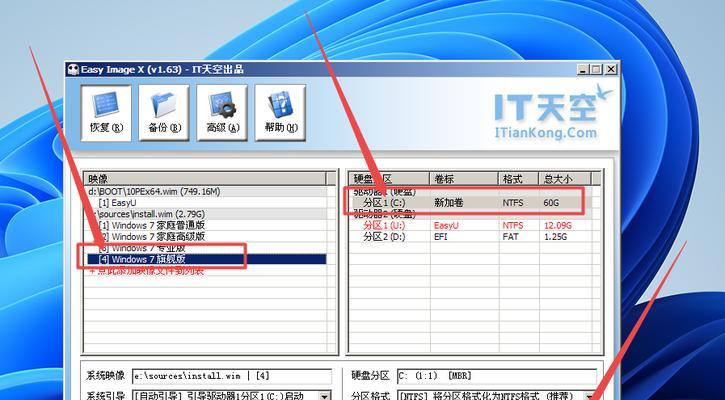Image resolution: width=725 pixels, height=400 pixels.
Task: Click the 卷标 column header
Action: pos(464,178)
